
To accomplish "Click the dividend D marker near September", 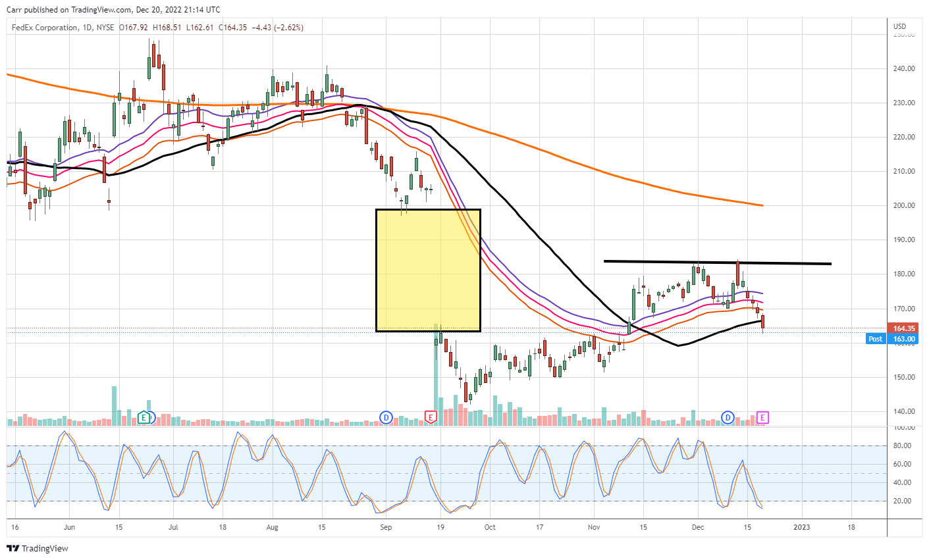I will [386, 417].
